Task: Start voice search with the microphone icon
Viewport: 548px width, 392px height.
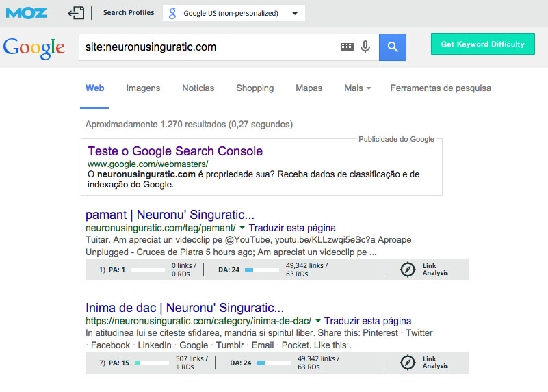Action: coord(365,47)
